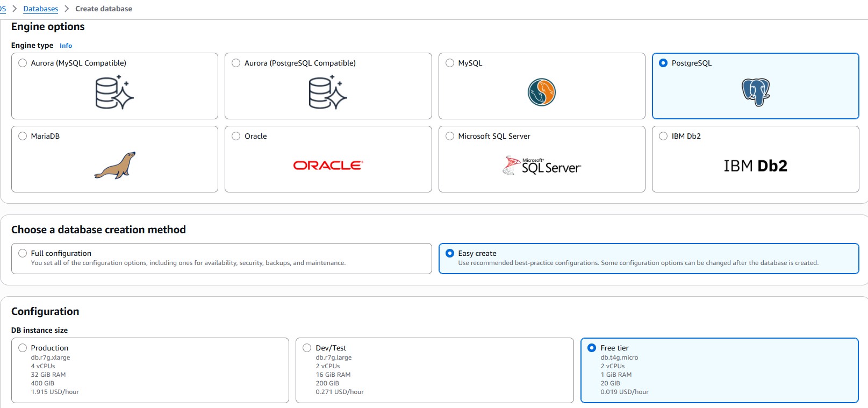
Task: Click the Choose a database creation method heading
Action: point(98,230)
